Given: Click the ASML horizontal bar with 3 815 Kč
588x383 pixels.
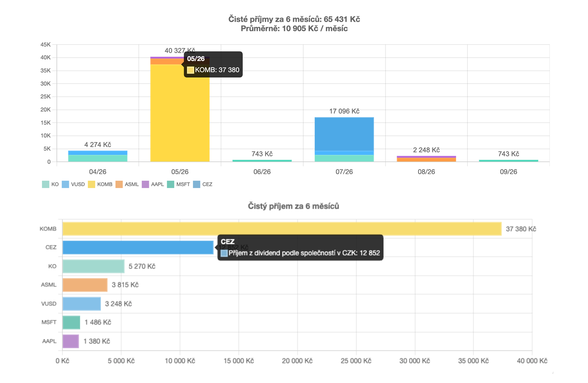Looking at the screenshot, I should click(85, 285).
